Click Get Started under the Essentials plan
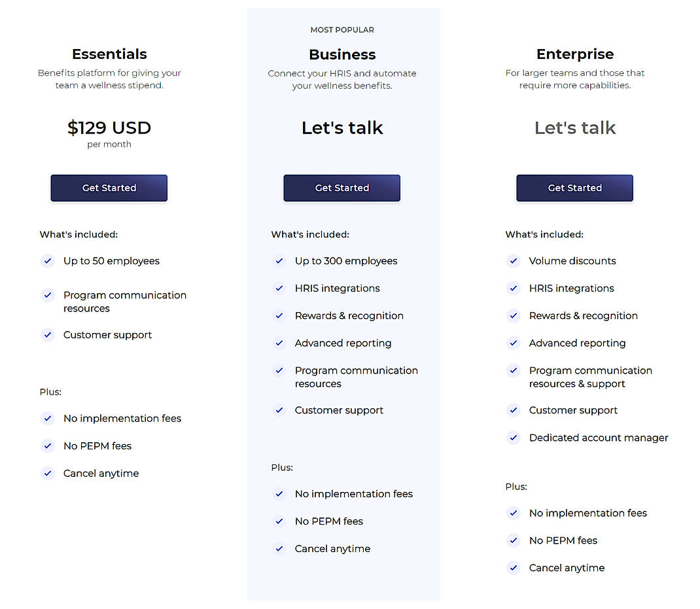Viewport: 700px width, 609px height. pyautogui.click(x=109, y=188)
